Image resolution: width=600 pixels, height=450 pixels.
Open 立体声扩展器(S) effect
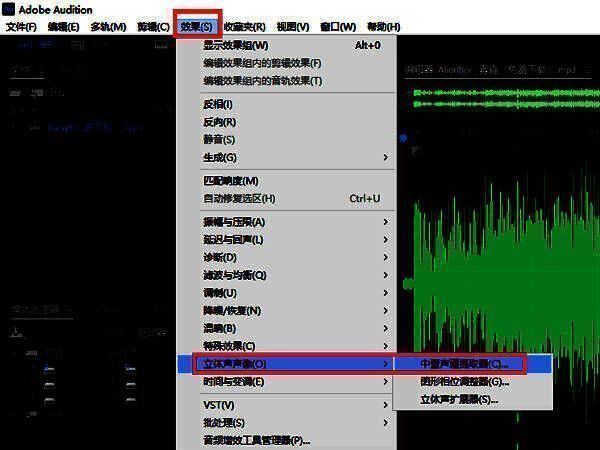pyautogui.click(x=460, y=400)
